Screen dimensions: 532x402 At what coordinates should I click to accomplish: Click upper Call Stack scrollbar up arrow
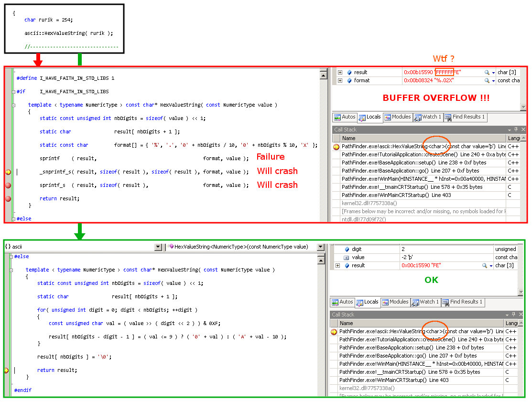[x=523, y=139]
